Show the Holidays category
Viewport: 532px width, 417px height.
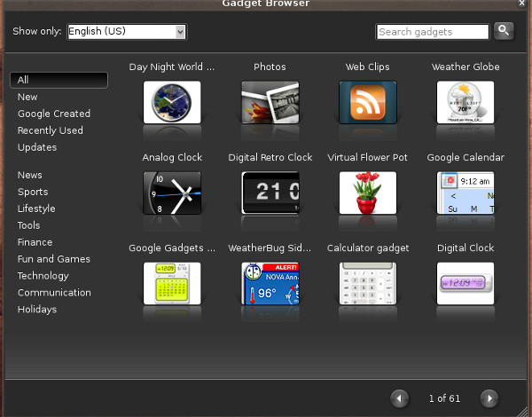click(37, 310)
